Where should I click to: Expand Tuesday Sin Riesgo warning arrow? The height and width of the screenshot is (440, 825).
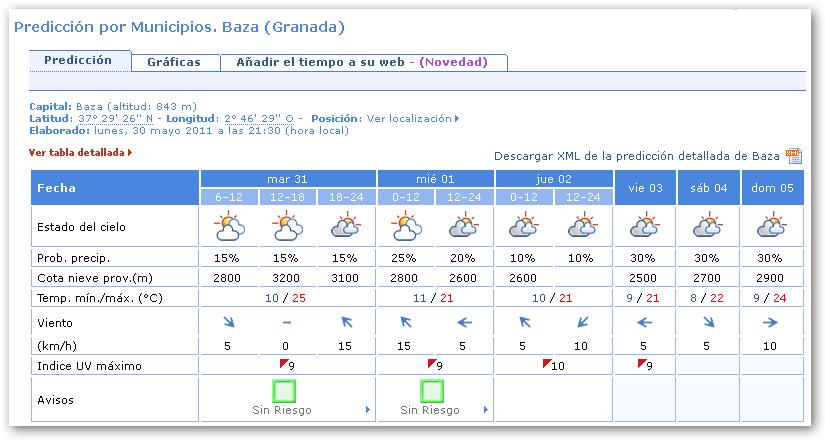(368, 410)
